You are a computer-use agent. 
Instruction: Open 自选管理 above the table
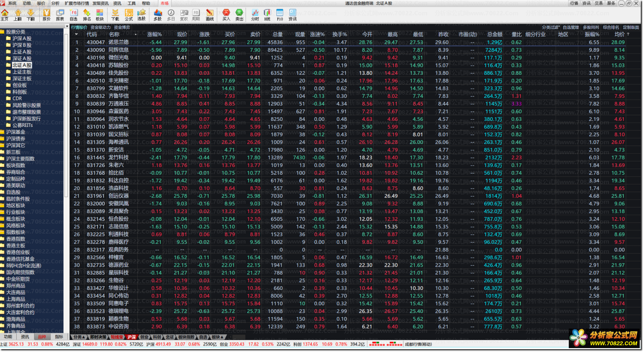(x=571, y=27)
